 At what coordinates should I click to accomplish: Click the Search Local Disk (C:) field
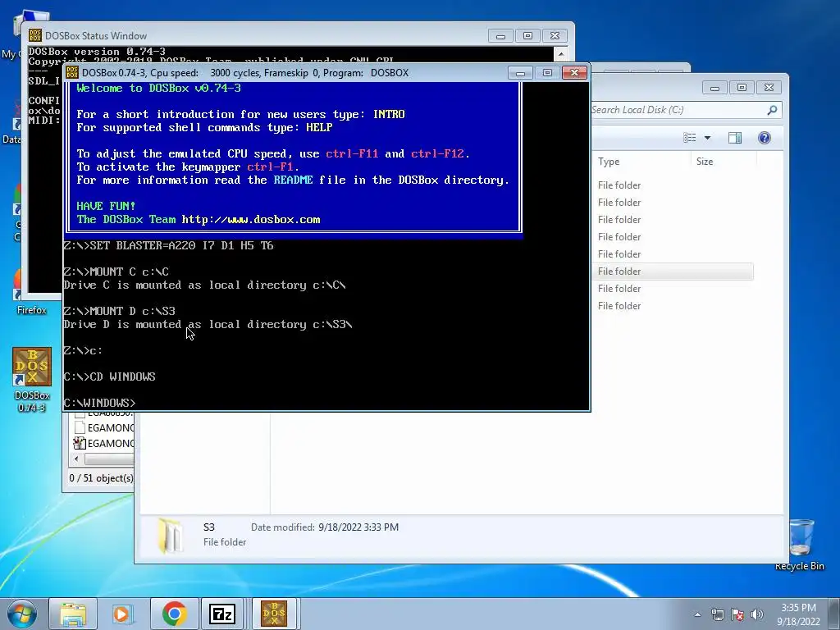(686, 110)
